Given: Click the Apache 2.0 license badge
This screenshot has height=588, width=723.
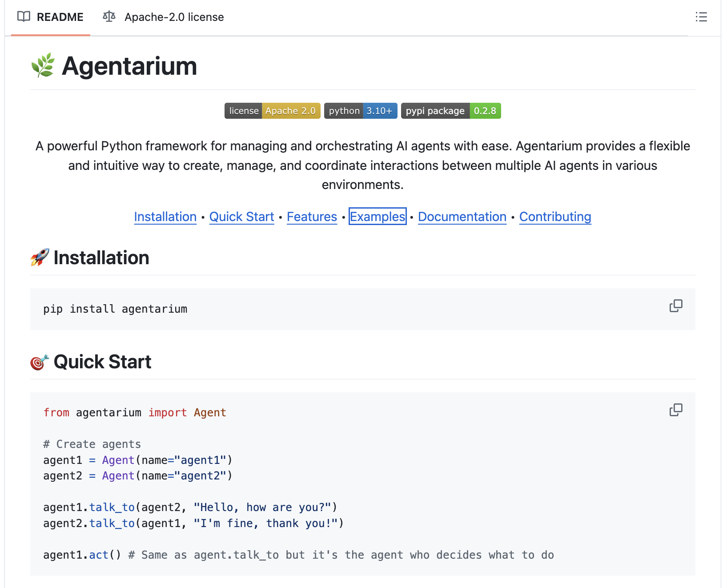Looking at the screenshot, I should [x=272, y=111].
